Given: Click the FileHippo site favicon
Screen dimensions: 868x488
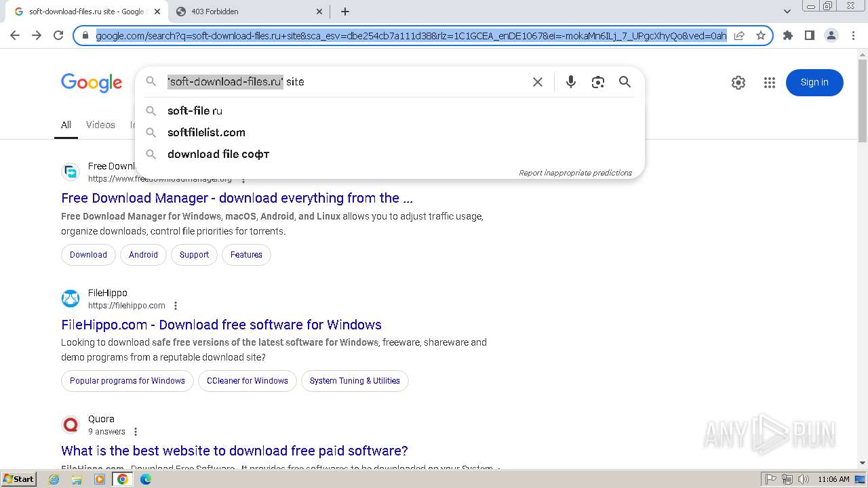Looking at the screenshot, I should point(71,298).
